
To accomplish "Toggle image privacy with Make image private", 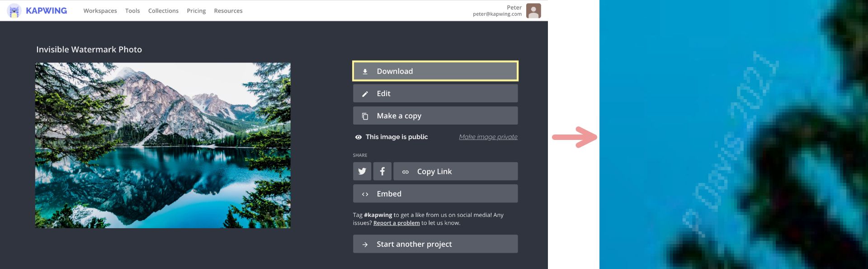I will point(488,137).
